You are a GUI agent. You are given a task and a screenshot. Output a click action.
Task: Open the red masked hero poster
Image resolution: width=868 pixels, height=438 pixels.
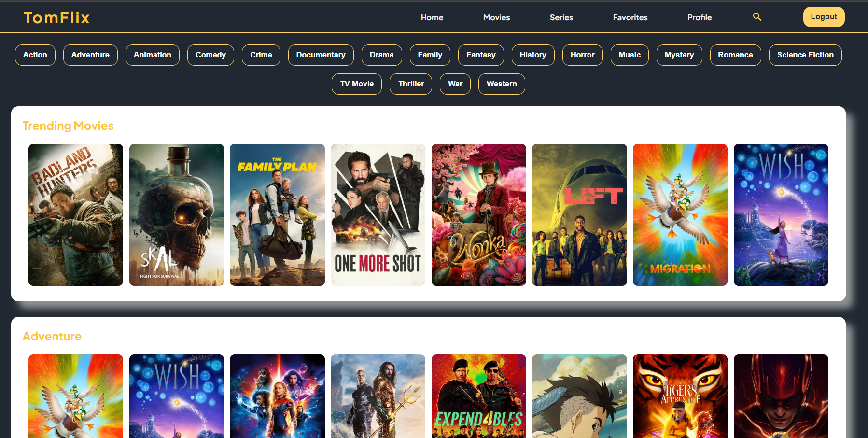click(781, 396)
